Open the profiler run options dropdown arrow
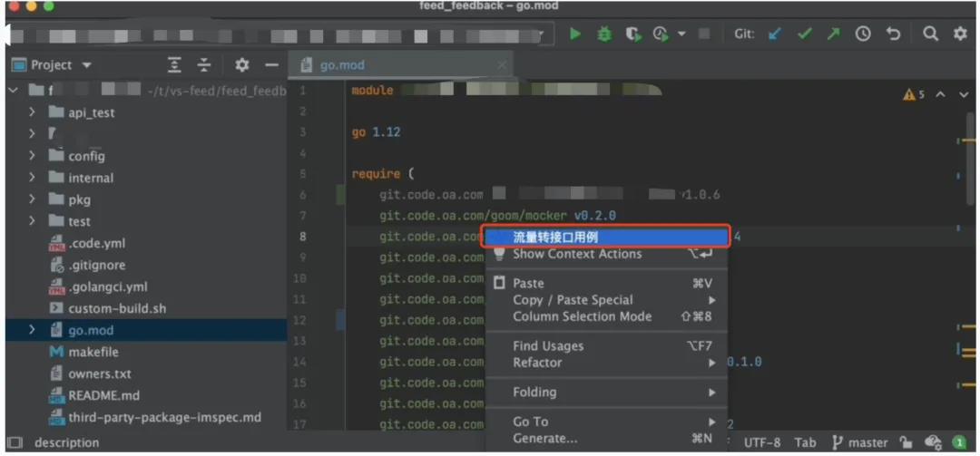This screenshot has width=980, height=456. [681, 34]
